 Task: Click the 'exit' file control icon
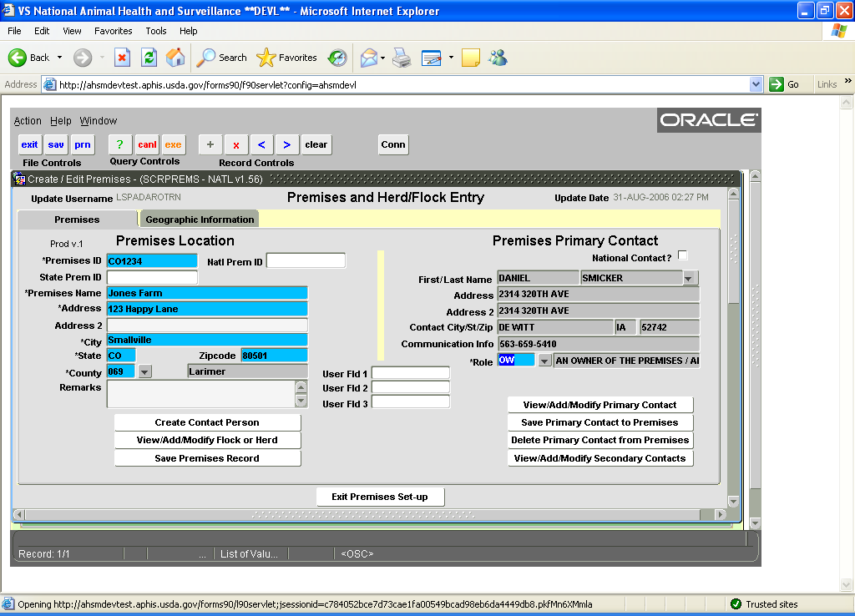click(29, 144)
